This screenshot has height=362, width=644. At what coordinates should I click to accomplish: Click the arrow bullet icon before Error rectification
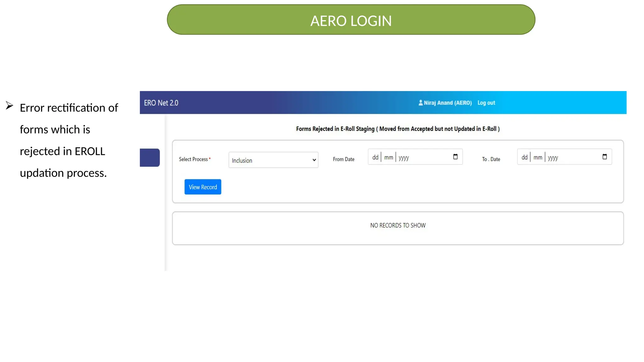click(x=9, y=106)
